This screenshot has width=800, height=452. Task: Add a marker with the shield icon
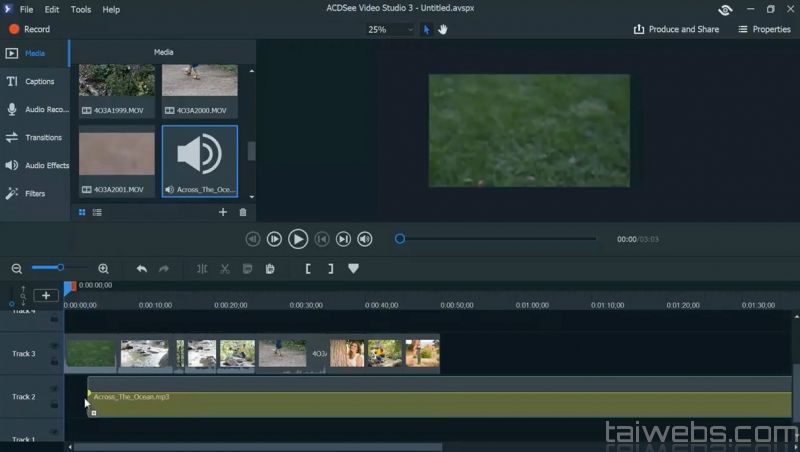click(x=353, y=269)
